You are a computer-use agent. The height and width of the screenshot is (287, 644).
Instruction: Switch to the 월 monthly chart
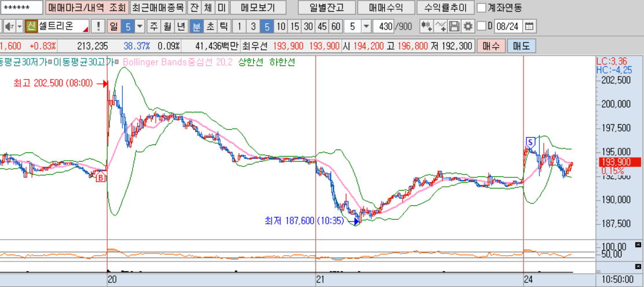point(167,27)
